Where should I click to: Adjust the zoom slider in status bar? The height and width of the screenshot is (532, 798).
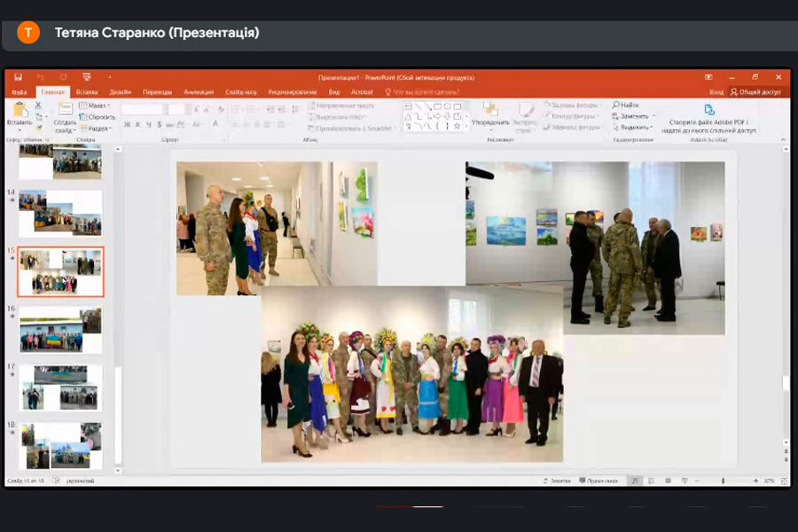tap(723, 481)
